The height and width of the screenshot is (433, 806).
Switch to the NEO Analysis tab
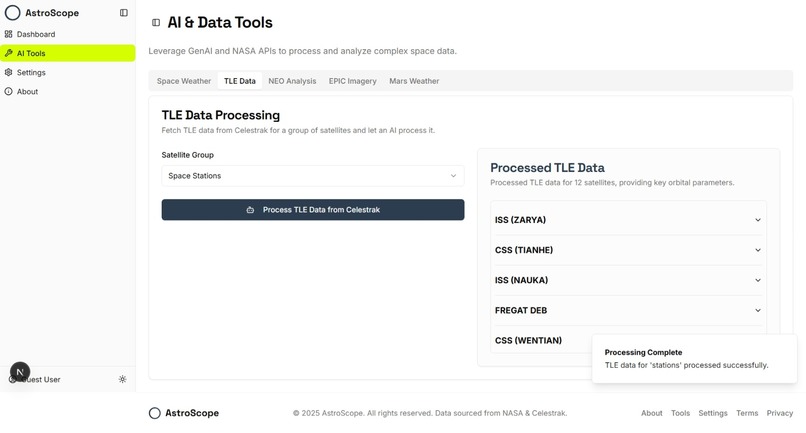coord(292,81)
